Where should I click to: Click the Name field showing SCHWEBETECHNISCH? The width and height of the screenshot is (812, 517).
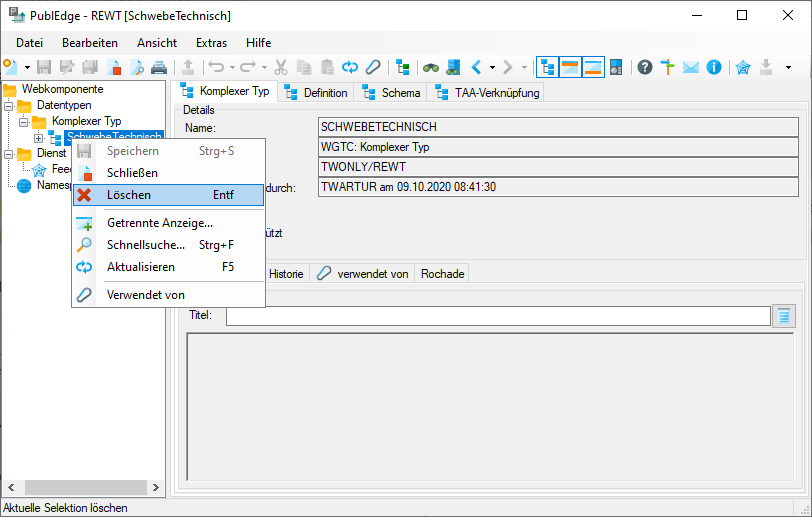pyautogui.click(x=558, y=127)
